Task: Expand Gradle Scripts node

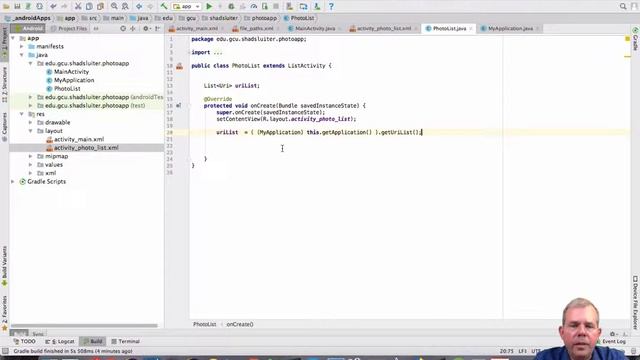Action: (13, 182)
